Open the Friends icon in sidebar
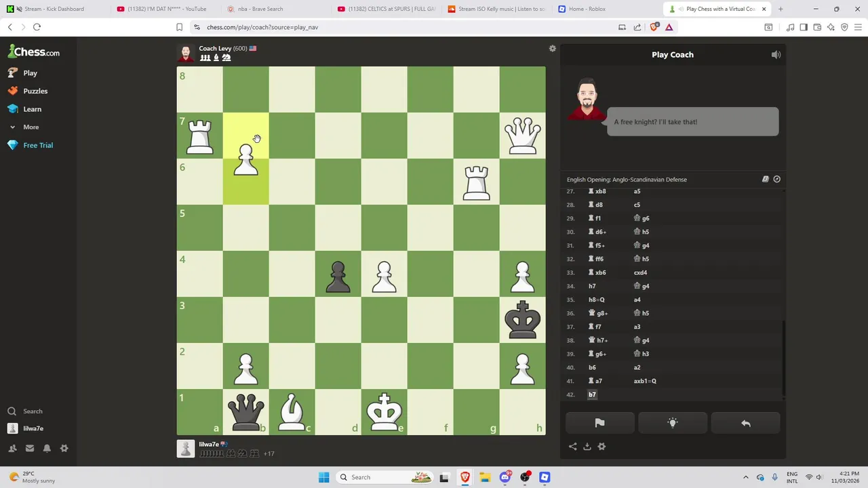This screenshot has width=868, height=488. click(x=12, y=448)
